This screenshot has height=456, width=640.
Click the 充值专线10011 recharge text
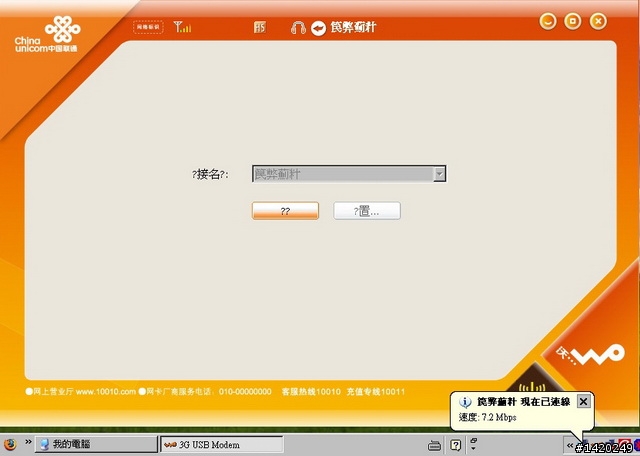click(376, 391)
